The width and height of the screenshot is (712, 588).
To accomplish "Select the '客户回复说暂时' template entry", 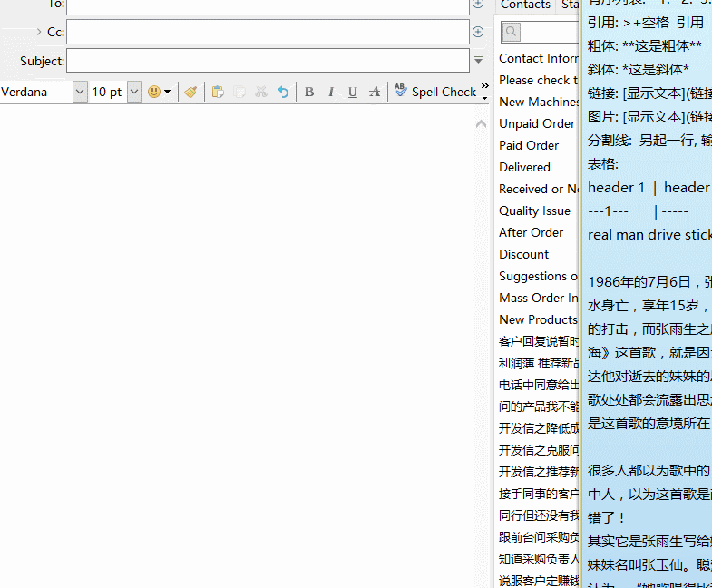I will tap(539, 342).
